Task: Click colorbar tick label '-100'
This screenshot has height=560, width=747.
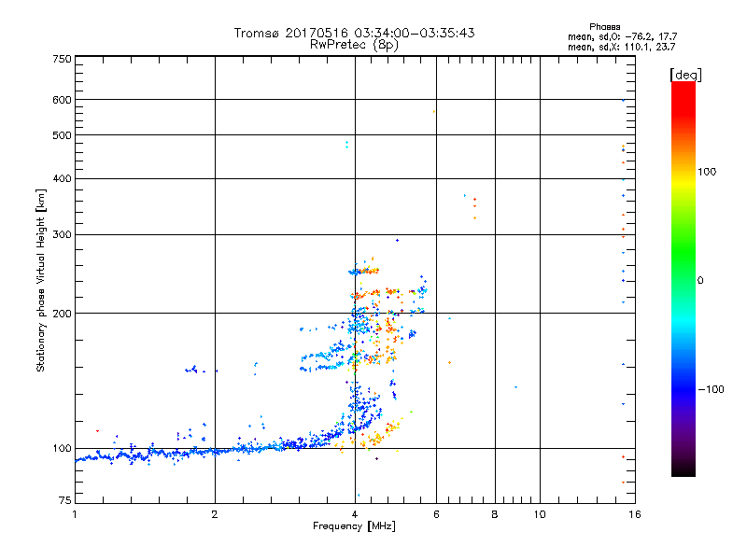Action: [x=711, y=389]
